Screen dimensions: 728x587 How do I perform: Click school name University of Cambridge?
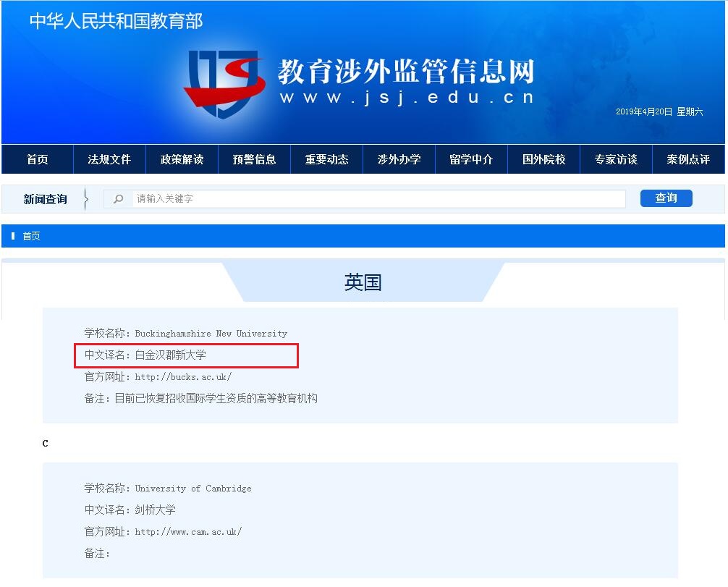(x=193, y=489)
